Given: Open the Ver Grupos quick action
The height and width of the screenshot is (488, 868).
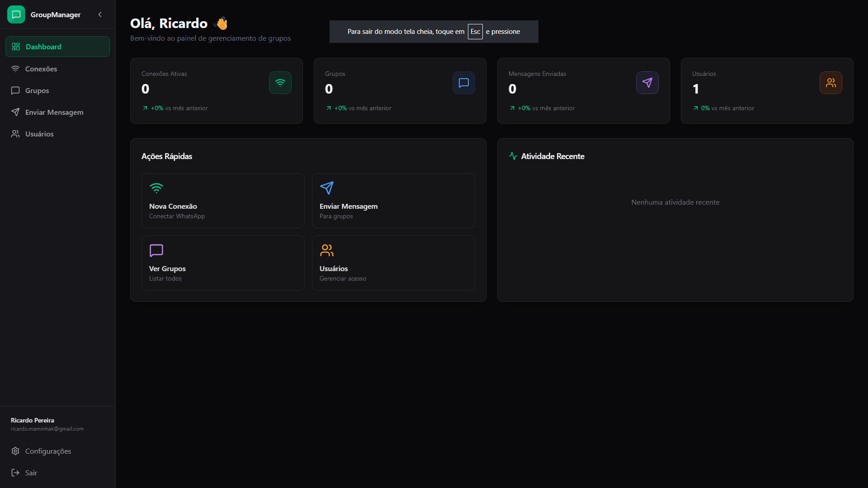Looking at the screenshot, I should (223, 263).
